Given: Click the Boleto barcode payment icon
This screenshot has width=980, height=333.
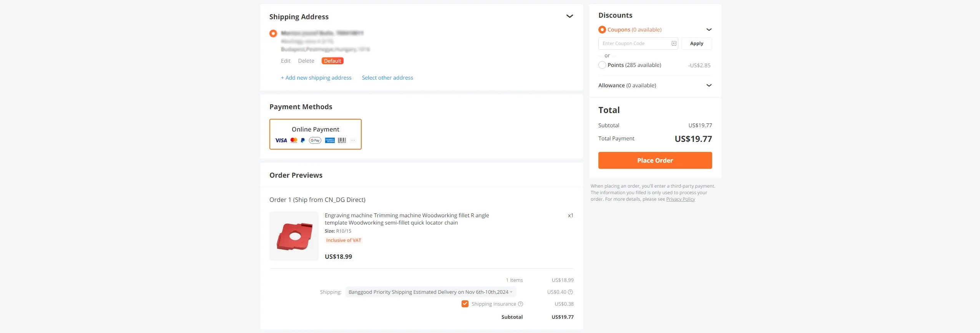Looking at the screenshot, I should click(342, 140).
